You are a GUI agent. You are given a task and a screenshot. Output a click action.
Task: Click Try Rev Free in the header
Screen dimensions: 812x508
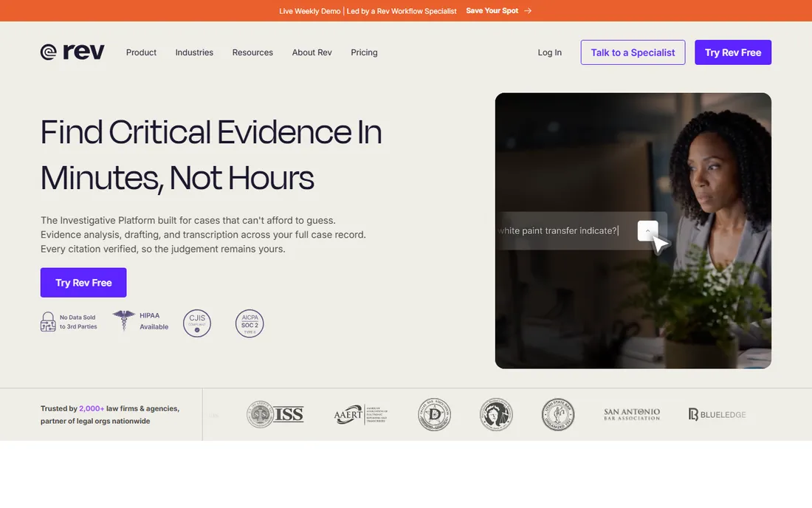(733, 52)
